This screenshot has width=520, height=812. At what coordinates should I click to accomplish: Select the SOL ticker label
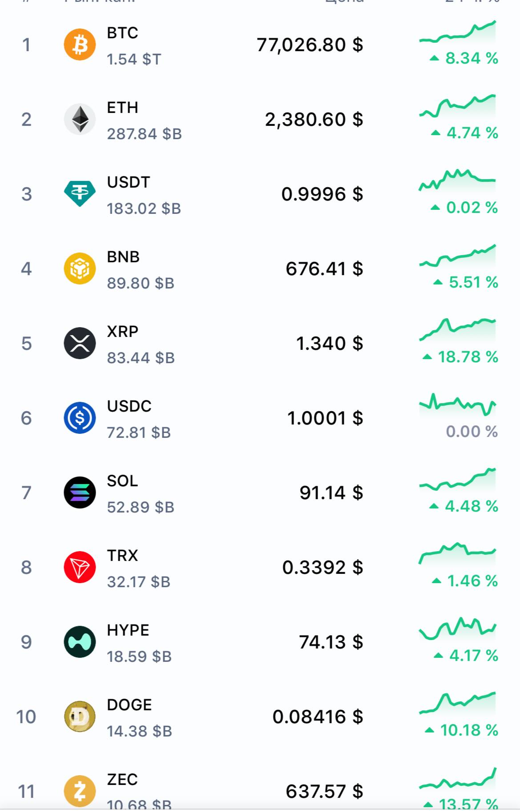122,481
